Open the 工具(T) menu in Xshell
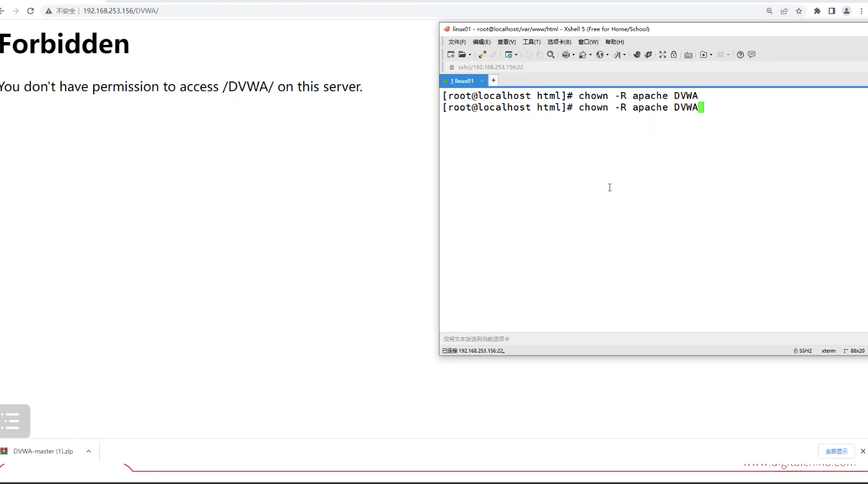This screenshot has height=484, width=868. pos(532,42)
